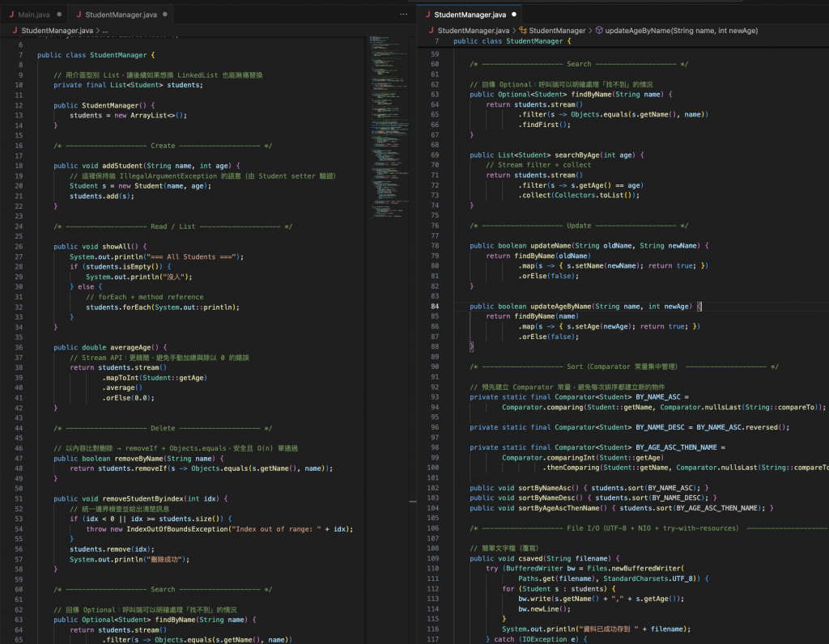The width and height of the screenshot is (829, 644).
Task: Click the ".findFirst();" line in right editor
Action: pyautogui.click(x=544, y=125)
